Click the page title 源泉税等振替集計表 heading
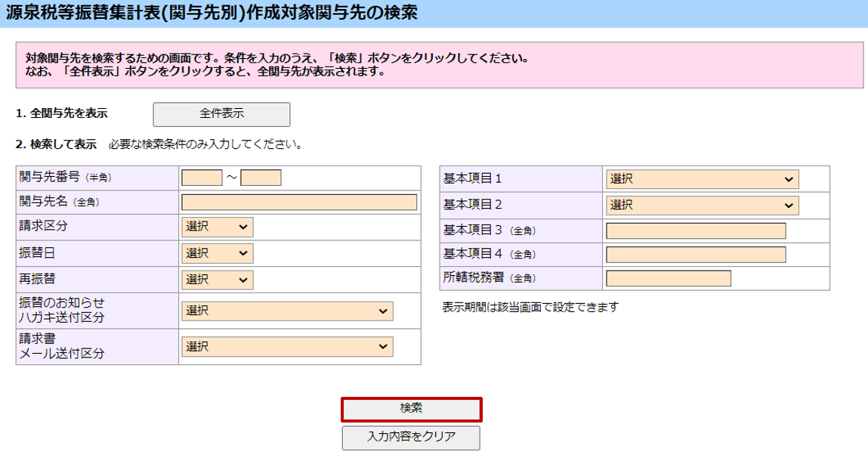Image resolution: width=868 pixels, height=452 pixels. [212, 13]
